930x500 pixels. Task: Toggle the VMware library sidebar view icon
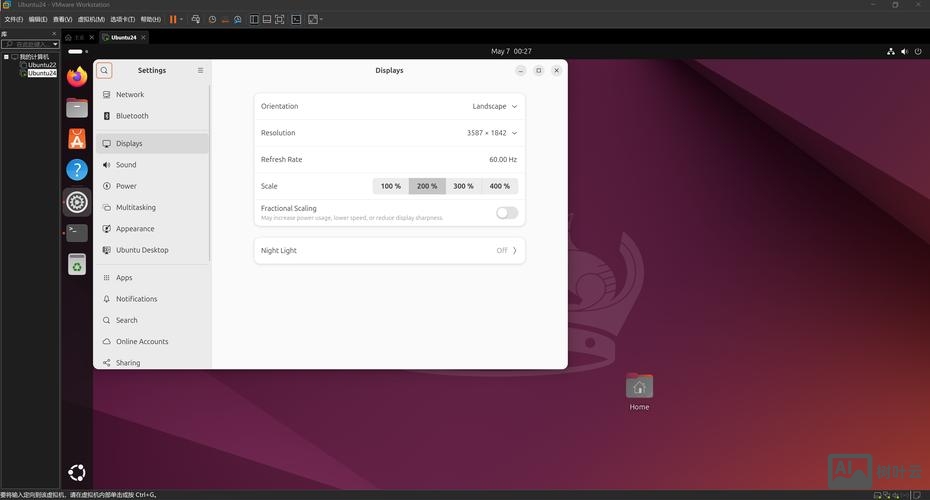[x=254, y=20]
